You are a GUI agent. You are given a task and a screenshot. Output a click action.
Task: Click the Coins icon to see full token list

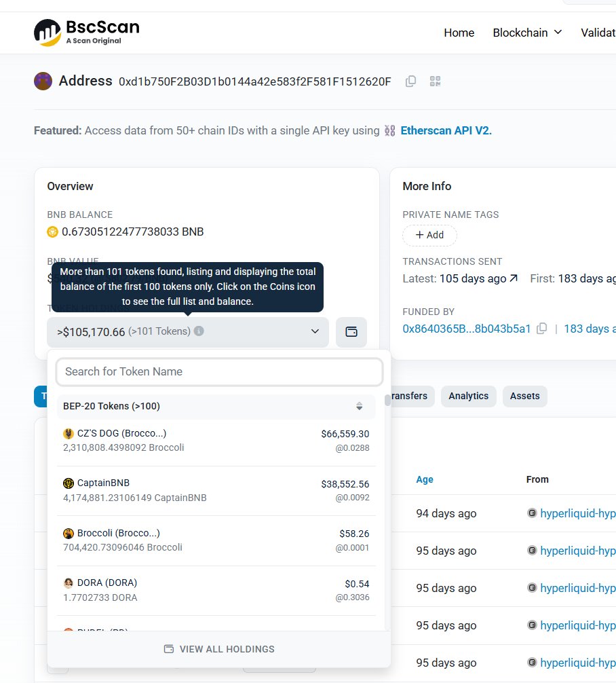pyautogui.click(x=351, y=331)
